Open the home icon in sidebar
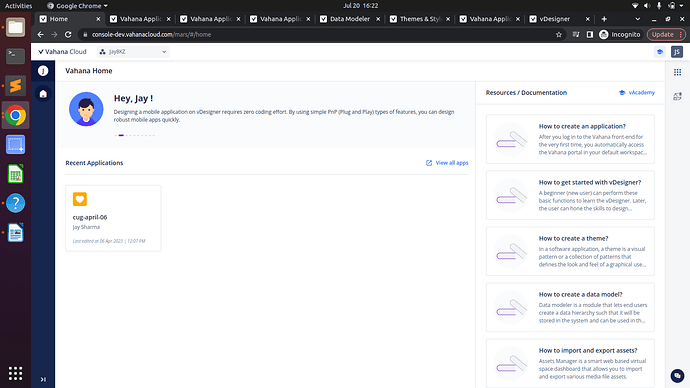The height and width of the screenshot is (388, 690). pos(43,94)
